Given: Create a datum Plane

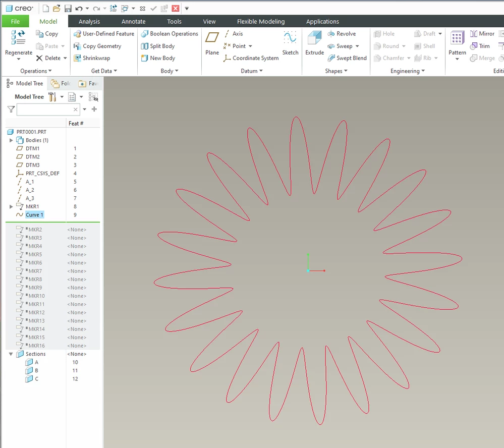Looking at the screenshot, I should (x=212, y=43).
